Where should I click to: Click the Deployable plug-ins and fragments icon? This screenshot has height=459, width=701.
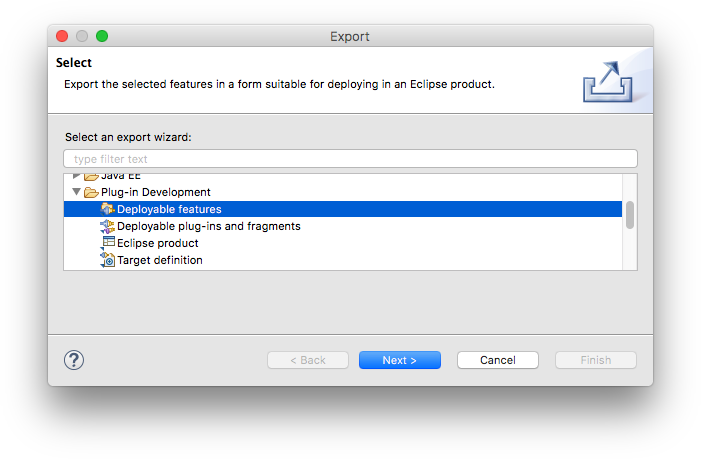pyautogui.click(x=107, y=226)
